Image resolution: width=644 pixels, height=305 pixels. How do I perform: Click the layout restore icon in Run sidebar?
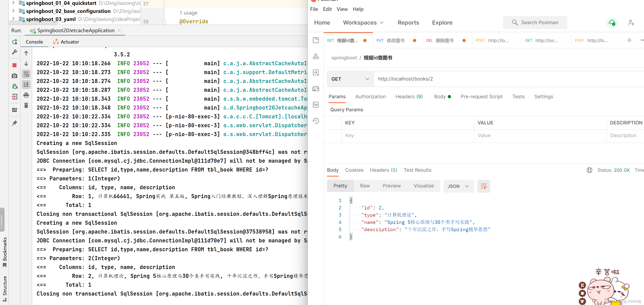14,110
